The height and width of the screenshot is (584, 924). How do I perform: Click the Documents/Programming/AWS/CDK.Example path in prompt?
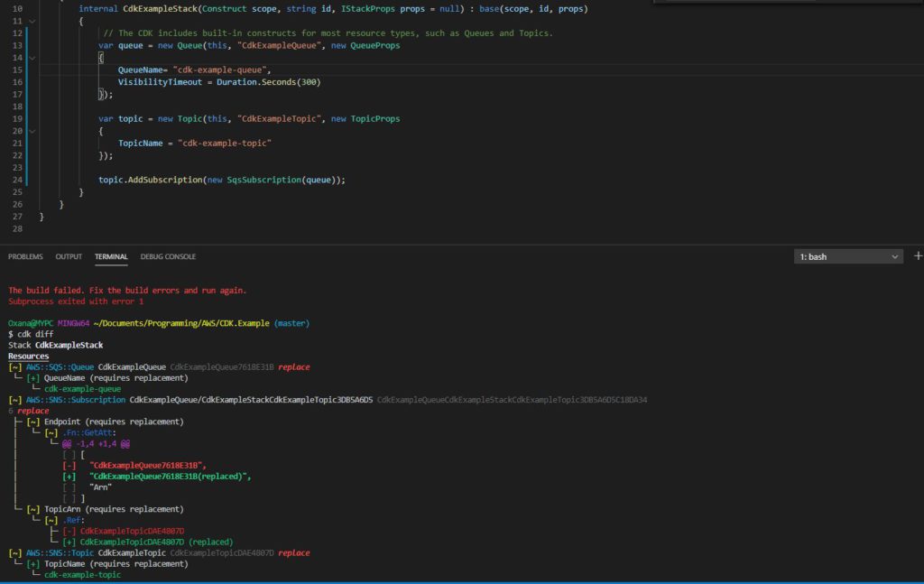181,323
